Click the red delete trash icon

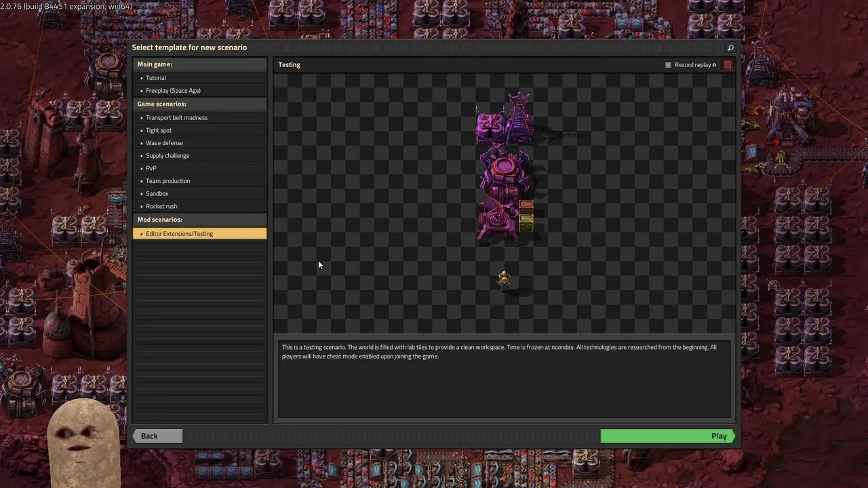tap(728, 65)
